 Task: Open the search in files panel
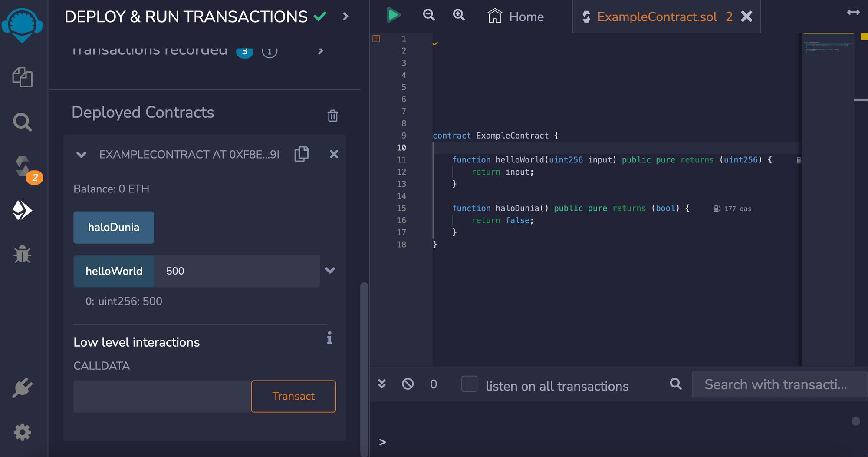[x=22, y=122]
